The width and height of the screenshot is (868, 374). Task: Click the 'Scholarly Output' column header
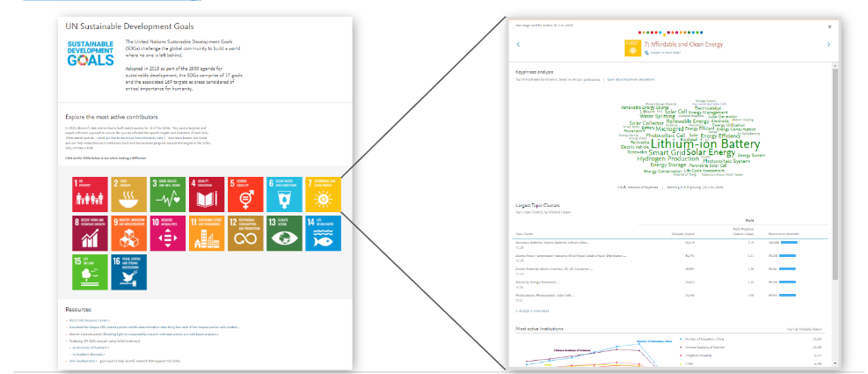pos(683,234)
